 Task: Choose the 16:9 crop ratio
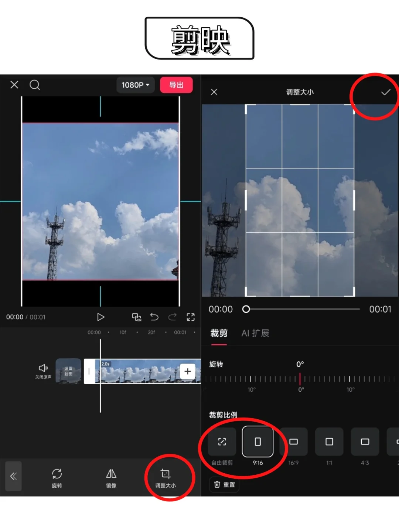point(294,447)
